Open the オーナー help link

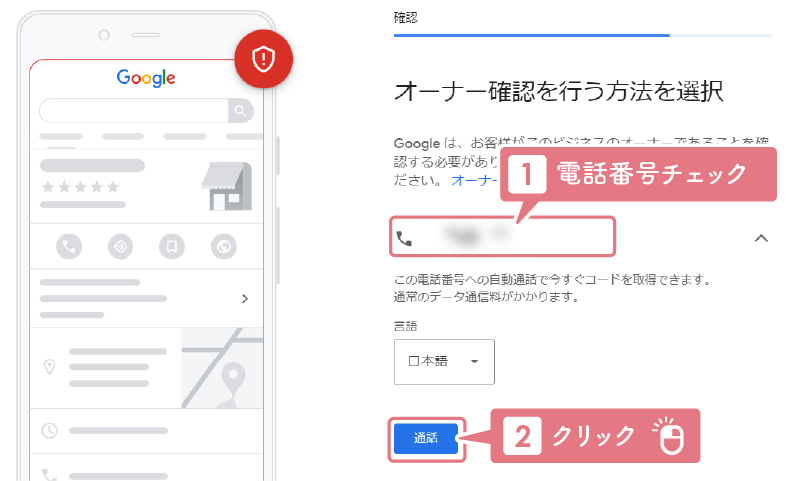click(x=474, y=181)
